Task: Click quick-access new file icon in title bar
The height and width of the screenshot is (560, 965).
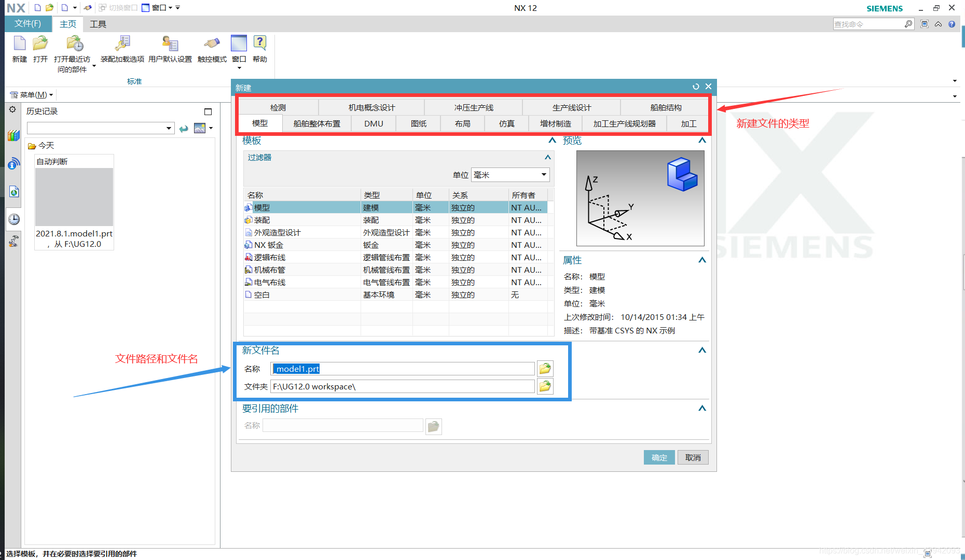Action: (37, 8)
